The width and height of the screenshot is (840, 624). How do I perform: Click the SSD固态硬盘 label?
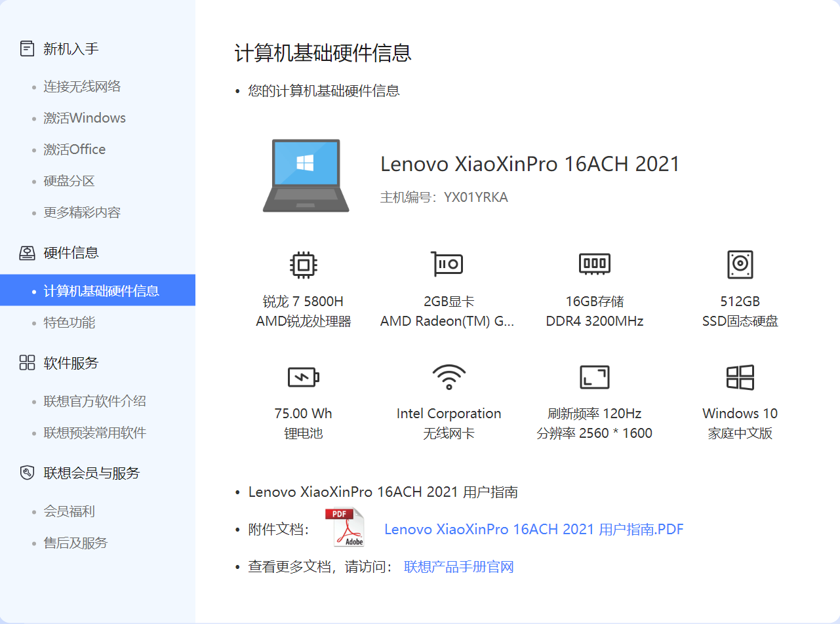pyautogui.click(x=740, y=321)
